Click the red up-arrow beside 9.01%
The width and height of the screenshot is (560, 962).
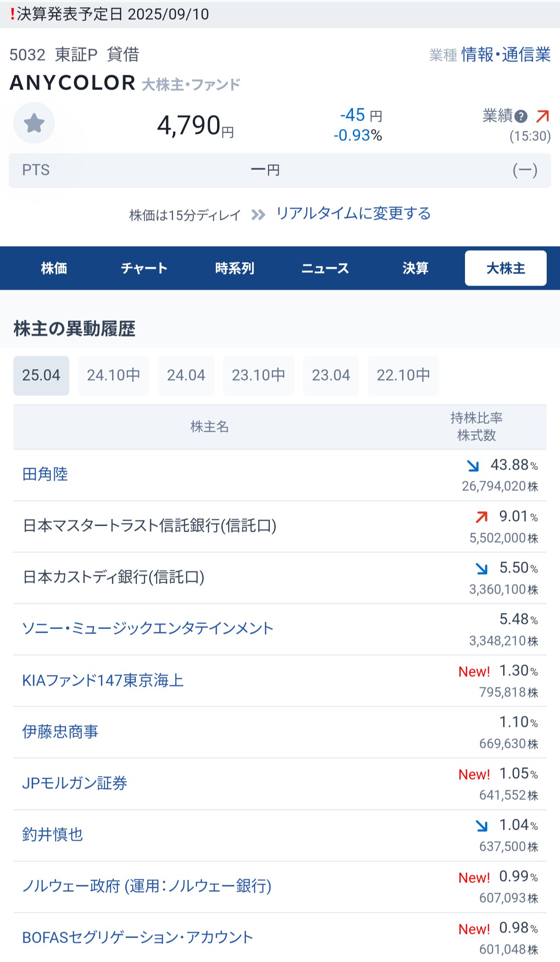482,517
